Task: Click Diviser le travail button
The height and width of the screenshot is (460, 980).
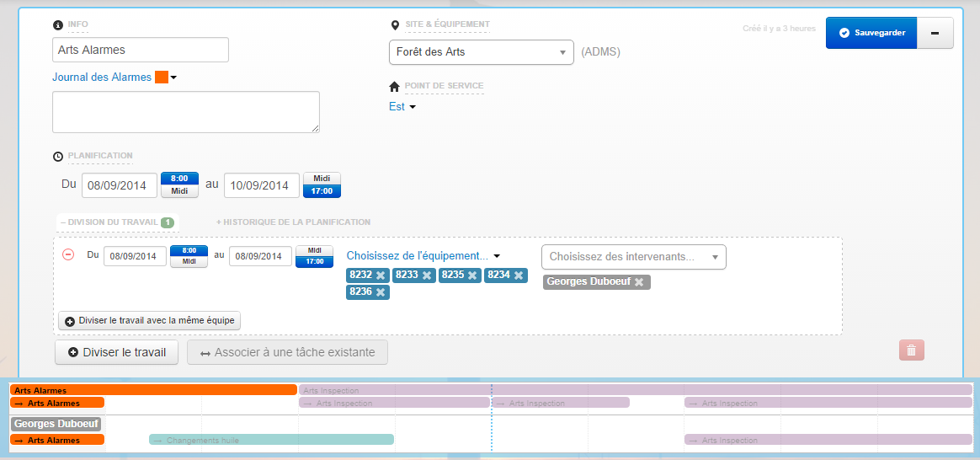Action: [116, 352]
